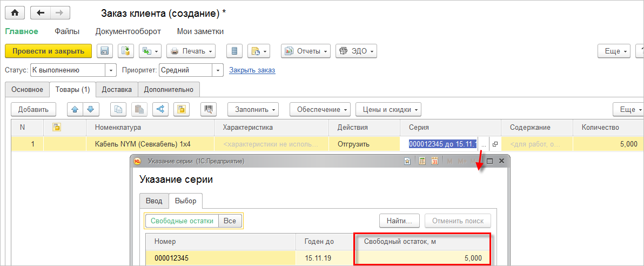Viewport: 644px width, 266px height.
Task: Open the Печать dropdown menu
Action: 191,51
